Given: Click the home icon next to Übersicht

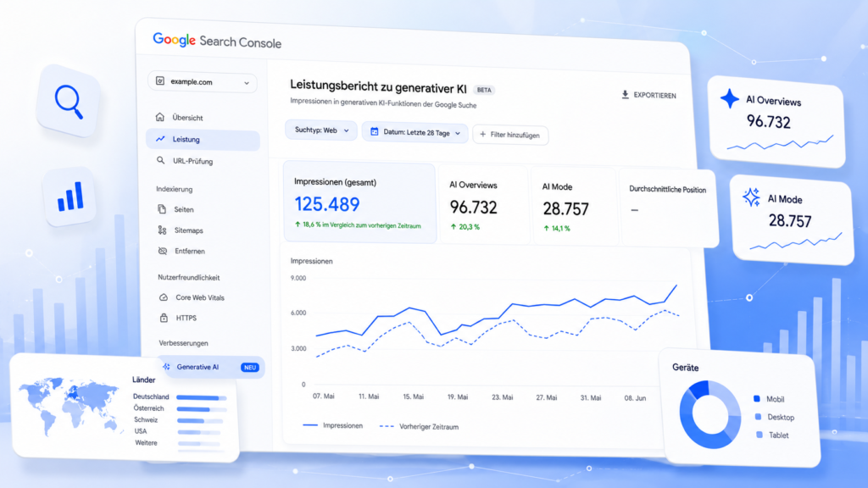Looking at the screenshot, I should 160,117.
